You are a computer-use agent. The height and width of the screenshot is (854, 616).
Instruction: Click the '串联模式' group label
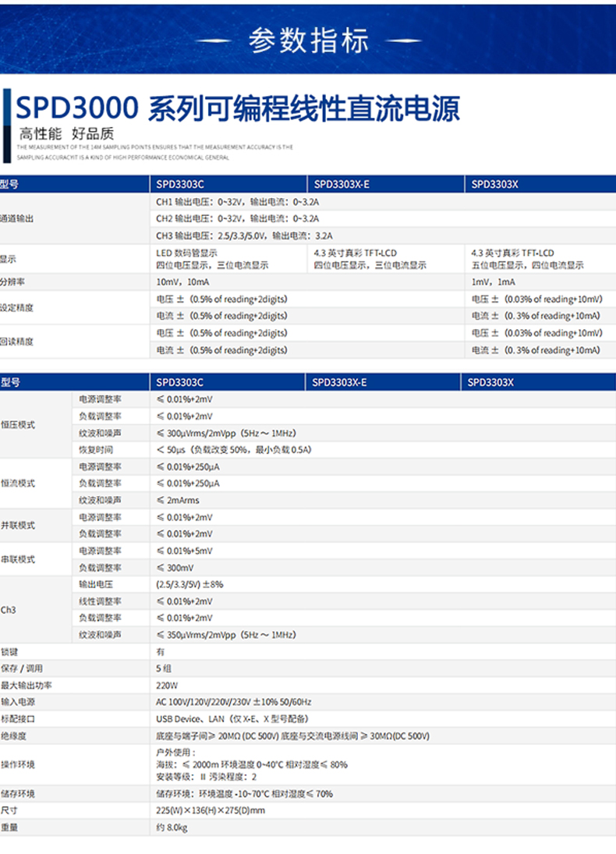[x=17, y=559]
